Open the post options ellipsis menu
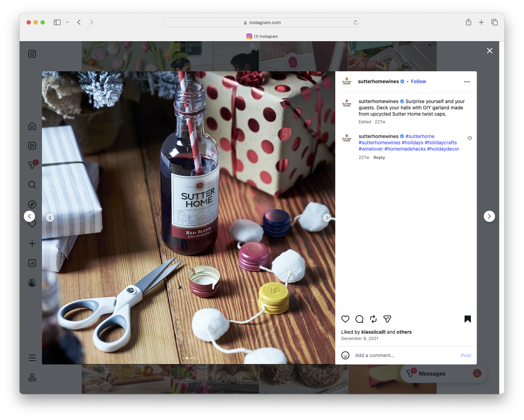The height and width of the screenshot is (420, 524). [467, 81]
